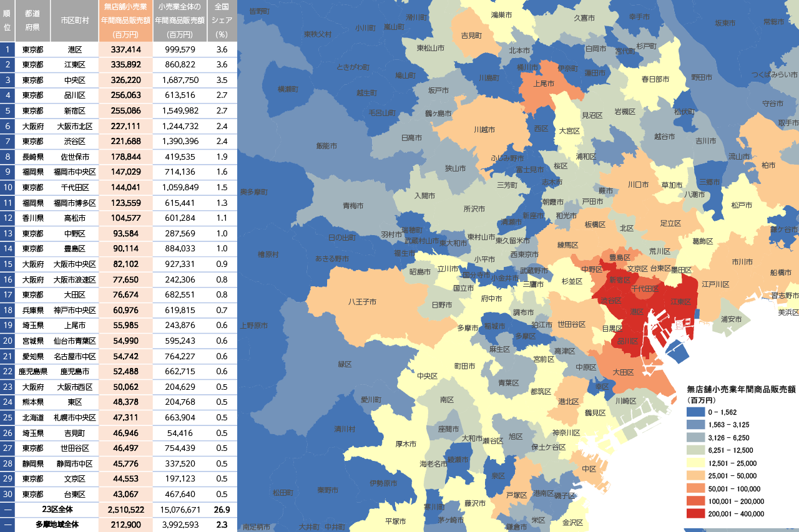Click the 多摩地域全体 summary row
Image resolution: width=799 pixels, height=532 pixels.
(x=59, y=525)
